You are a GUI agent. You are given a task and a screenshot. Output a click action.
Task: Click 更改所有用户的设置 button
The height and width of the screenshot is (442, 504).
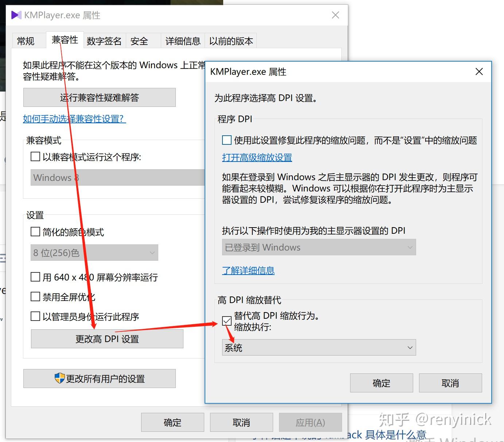pyautogui.click(x=100, y=379)
